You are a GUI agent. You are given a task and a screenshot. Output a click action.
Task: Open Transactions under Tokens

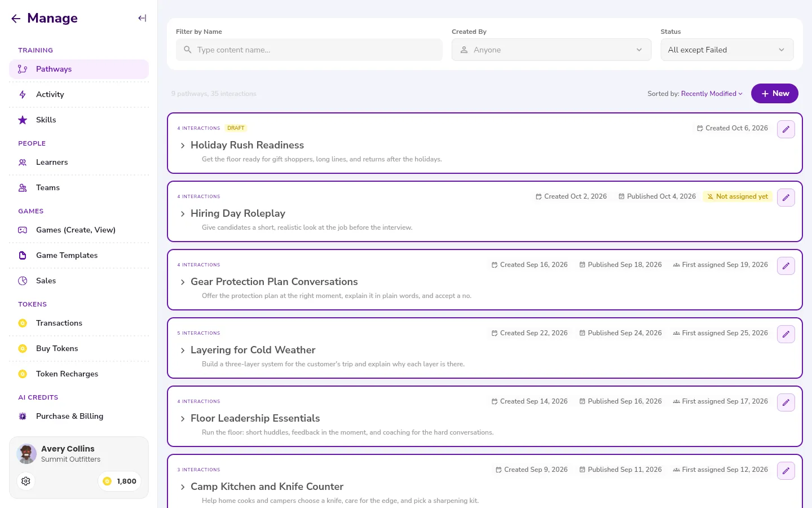pos(79,323)
